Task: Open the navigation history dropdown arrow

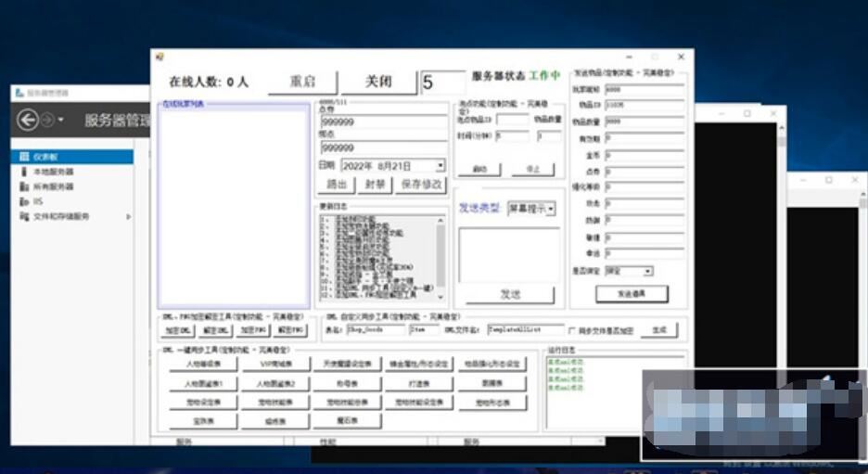Action: tap(61, 121)
